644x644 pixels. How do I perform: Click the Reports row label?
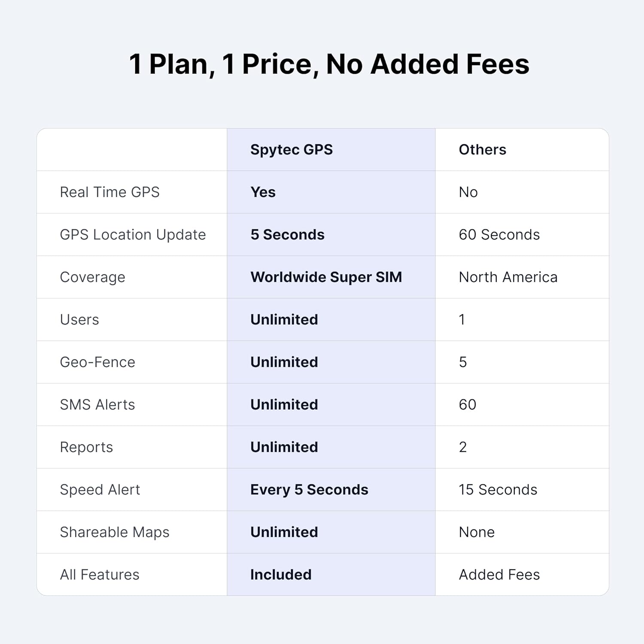coord(86,447)
